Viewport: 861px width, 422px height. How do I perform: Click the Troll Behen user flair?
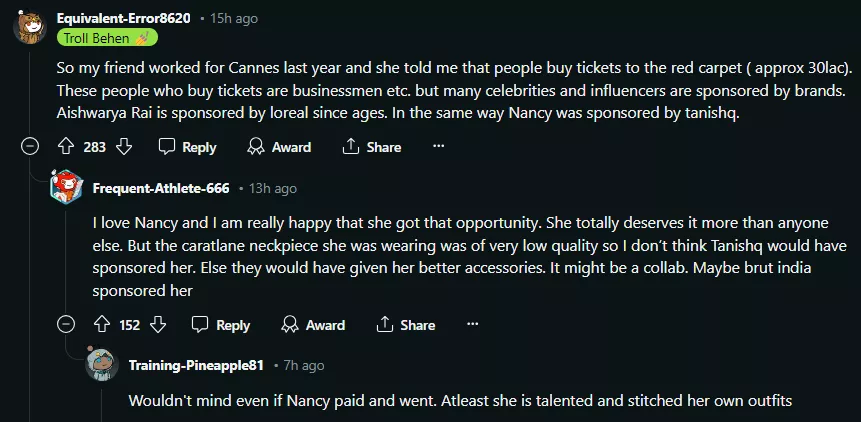(x=105, y=38)
